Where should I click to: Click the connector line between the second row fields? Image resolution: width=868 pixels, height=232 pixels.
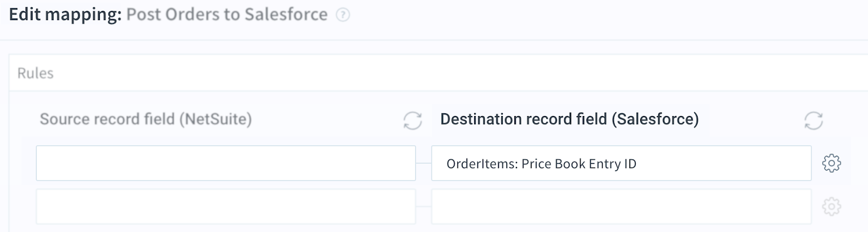click(x=424, y=207)
